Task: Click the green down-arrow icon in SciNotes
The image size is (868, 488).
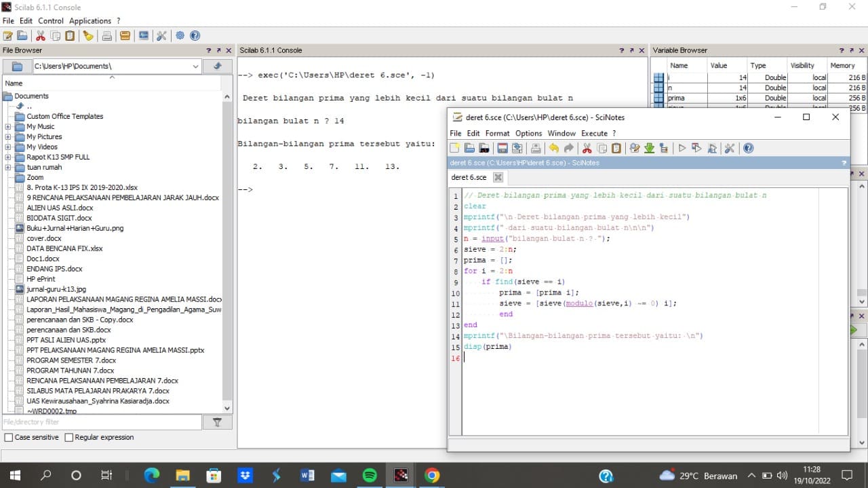Action: [x=649, y=148]
